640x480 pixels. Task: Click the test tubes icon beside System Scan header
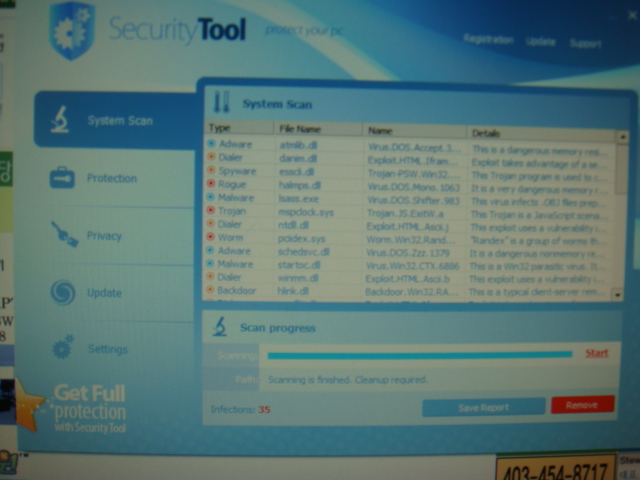click(222, 102)
